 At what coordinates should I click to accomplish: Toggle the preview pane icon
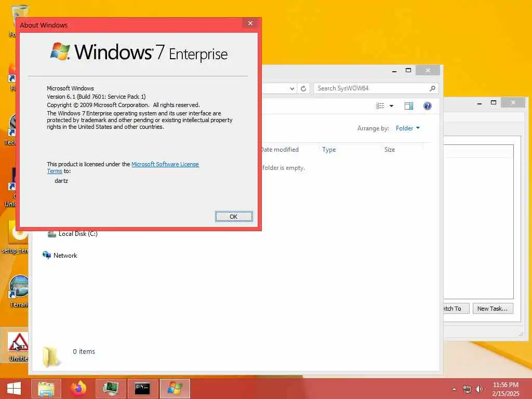point(409,106)
